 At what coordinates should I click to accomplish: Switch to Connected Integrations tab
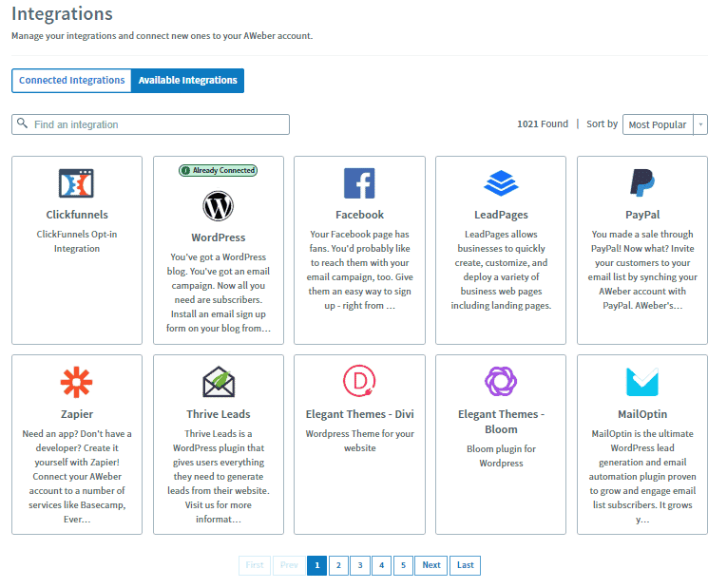point(72,81)
